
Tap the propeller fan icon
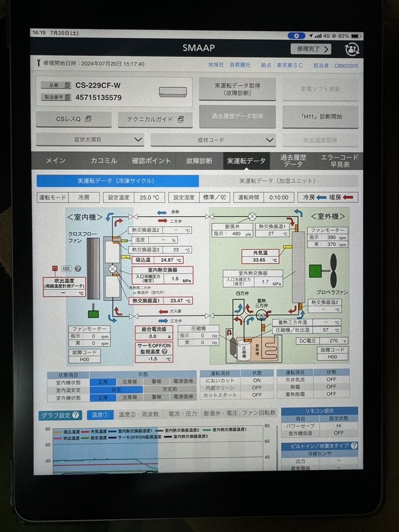point(333,270)
